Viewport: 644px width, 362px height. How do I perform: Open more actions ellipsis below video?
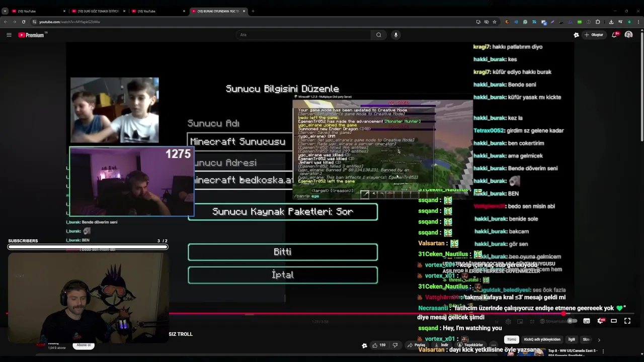click(493, 345)
